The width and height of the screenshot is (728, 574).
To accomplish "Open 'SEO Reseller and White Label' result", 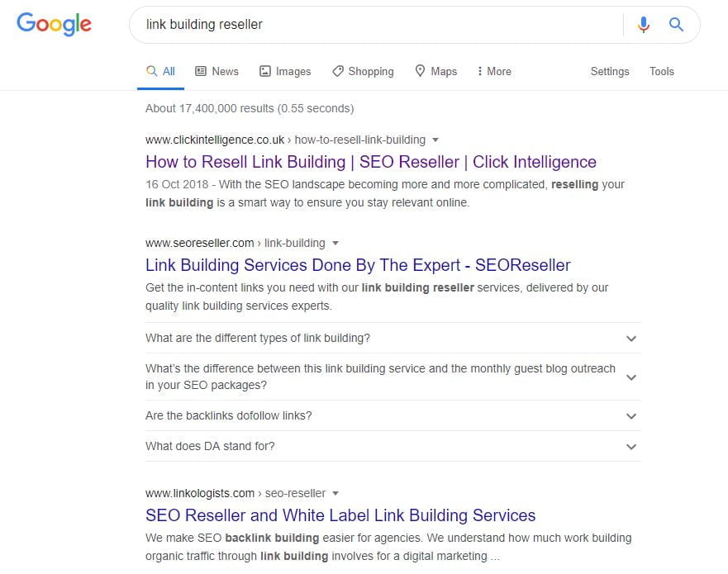I will click(x=340, y=515).
